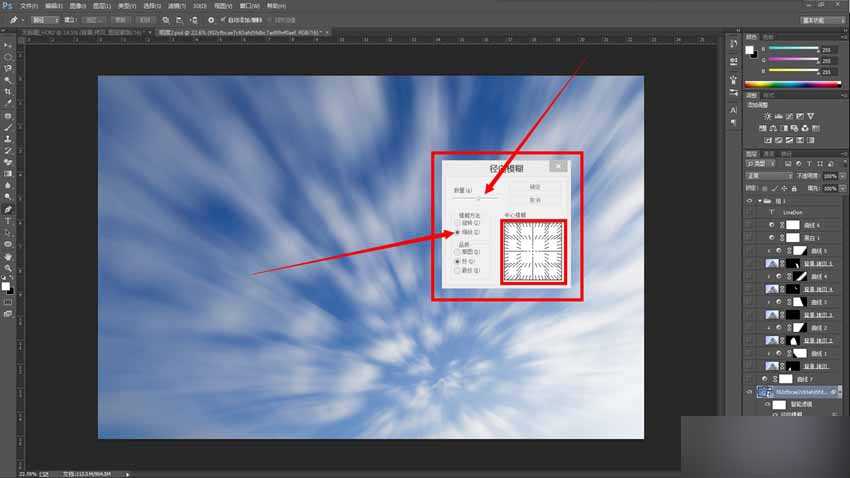This screenshot has height=478, width=850.
Task: Select the 缩放 blur method radio
Action: point(458,232)
